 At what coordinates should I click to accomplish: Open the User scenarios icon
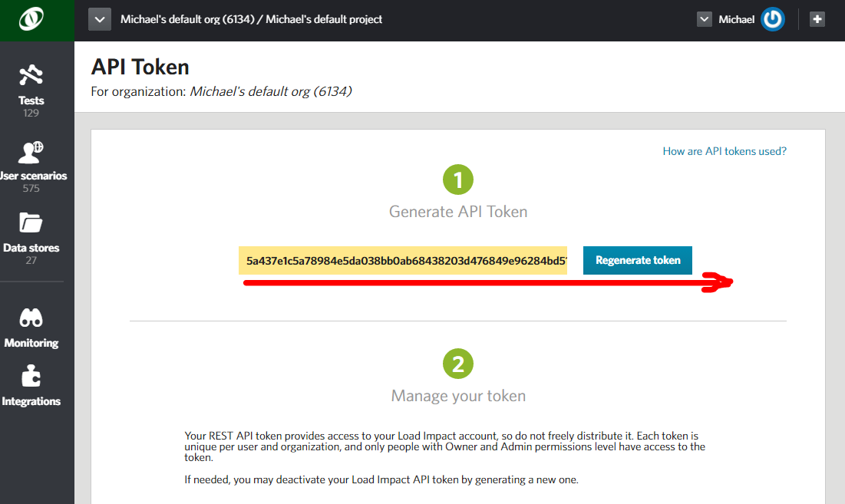tap(31, 153)
